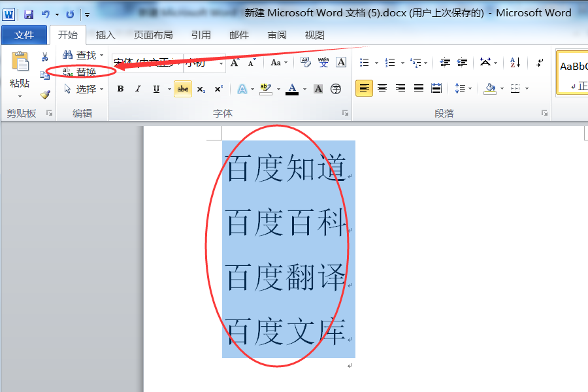Grow font size icon

click(x=235, y=63)
